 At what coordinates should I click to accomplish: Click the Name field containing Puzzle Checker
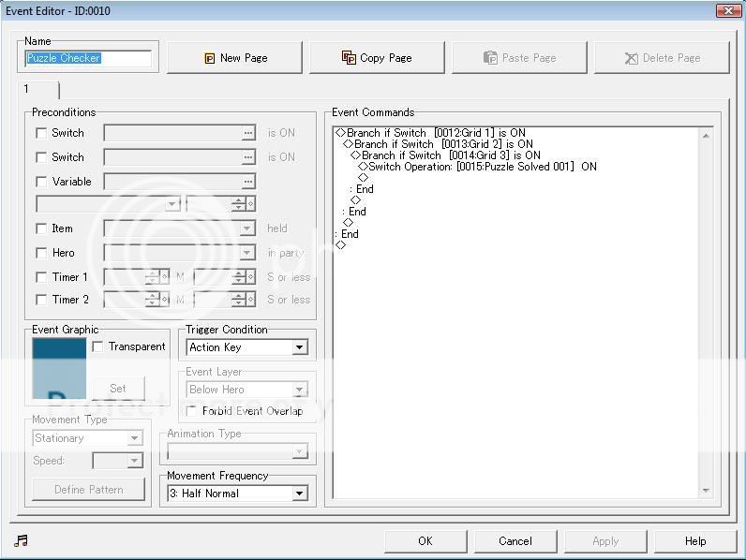click(87, 58)
